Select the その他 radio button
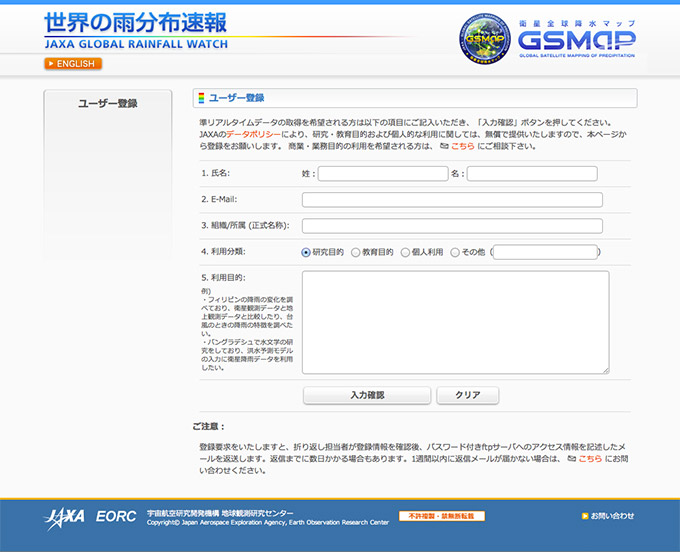Image resolution: width=680 pixels, height=552 pixels. 456,253
